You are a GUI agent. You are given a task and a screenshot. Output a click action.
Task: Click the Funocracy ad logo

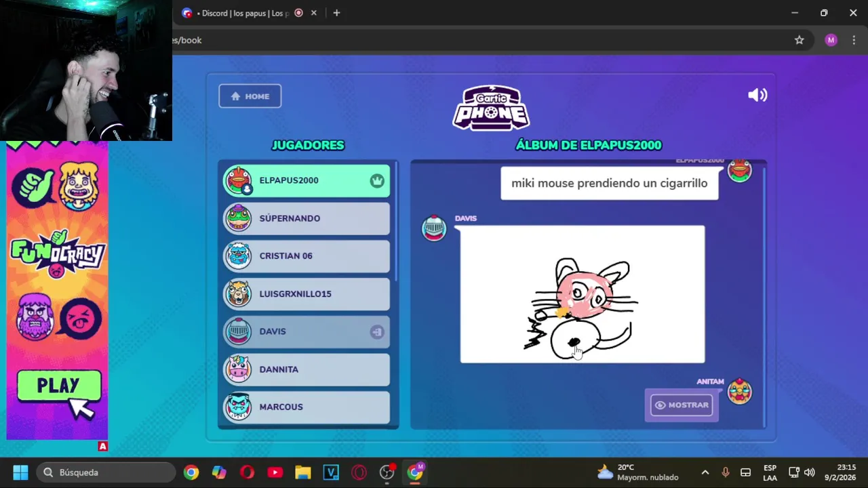[x=57, y=254]
